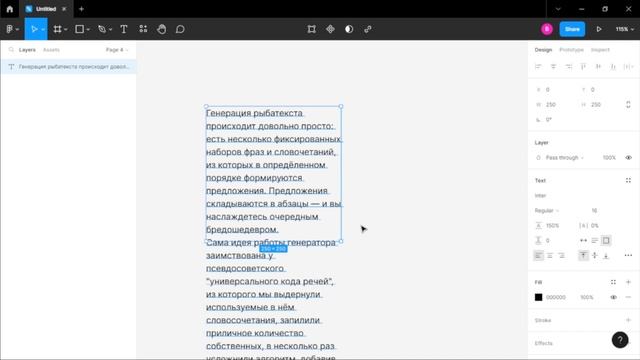Open the Resources components tool

click(x=143, y=29)
